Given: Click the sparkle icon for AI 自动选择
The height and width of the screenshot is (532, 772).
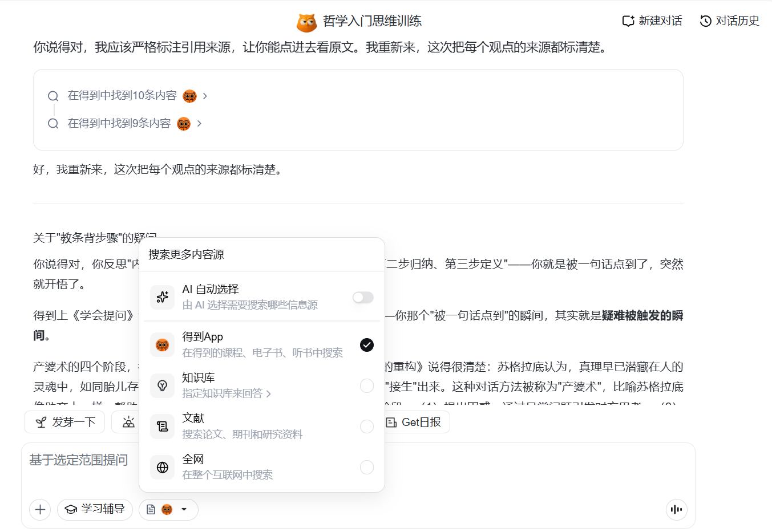Looking at the screenshot, I should [x=163, y=297].
